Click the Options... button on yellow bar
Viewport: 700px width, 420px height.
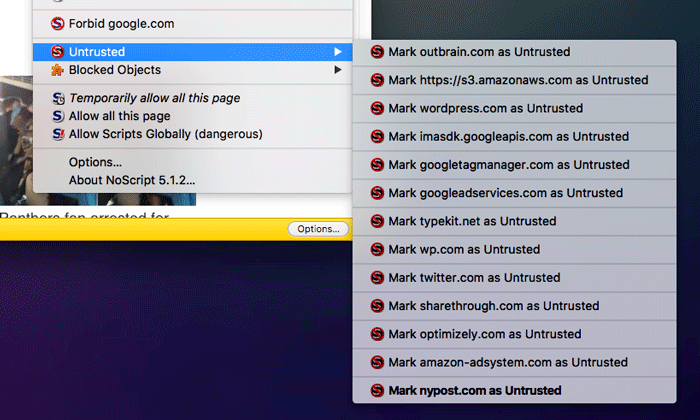(318, 229)
